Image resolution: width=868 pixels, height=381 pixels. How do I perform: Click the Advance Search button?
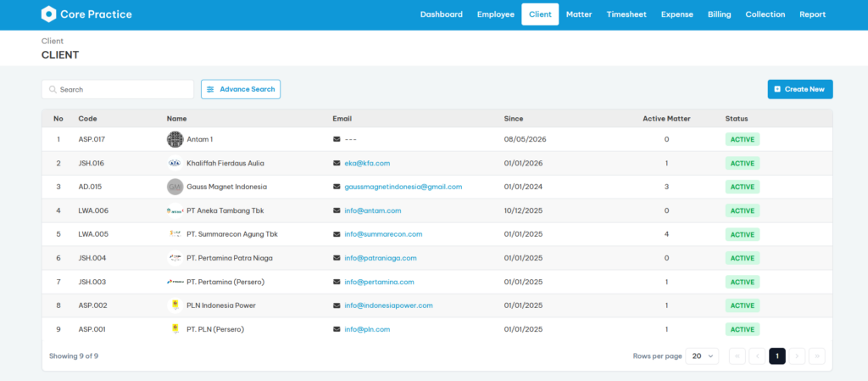(x=241, y=89)
